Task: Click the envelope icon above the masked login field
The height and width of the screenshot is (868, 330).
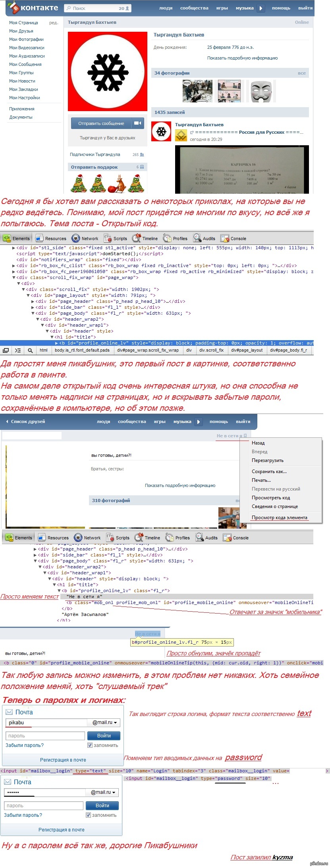Action: [x=8, y=782]
